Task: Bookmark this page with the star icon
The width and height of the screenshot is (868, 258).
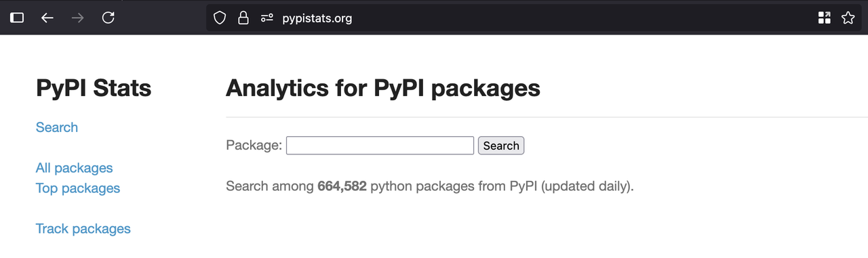Action: 848,18
